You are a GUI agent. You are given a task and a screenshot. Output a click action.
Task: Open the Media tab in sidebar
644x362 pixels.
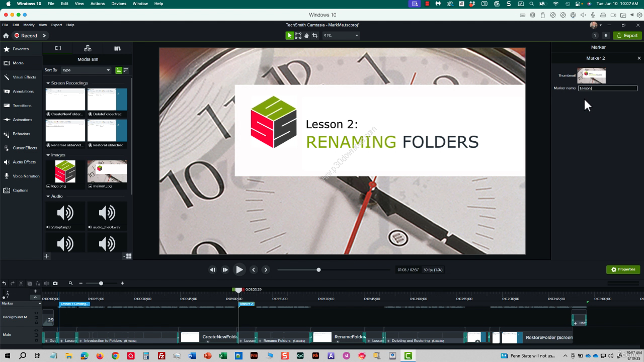(x=21, y=63)
